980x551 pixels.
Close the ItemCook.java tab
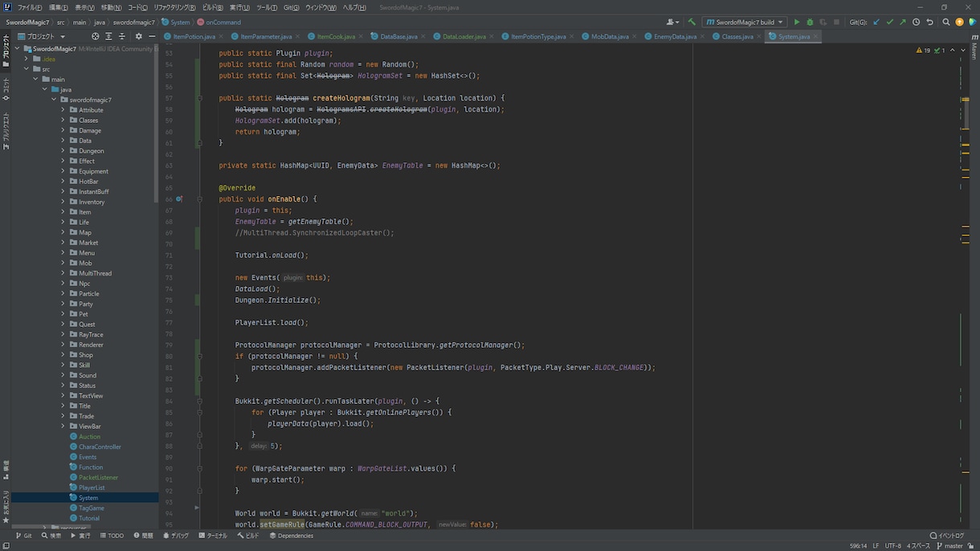[362, 36]
